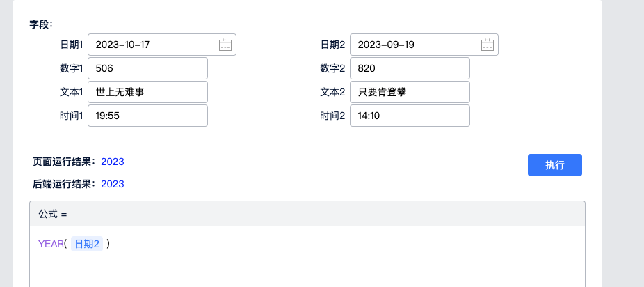Click the 后端运行结果 value 2023
The width and height of the screenshot is (644, 287).
click(x=113, y=184)
